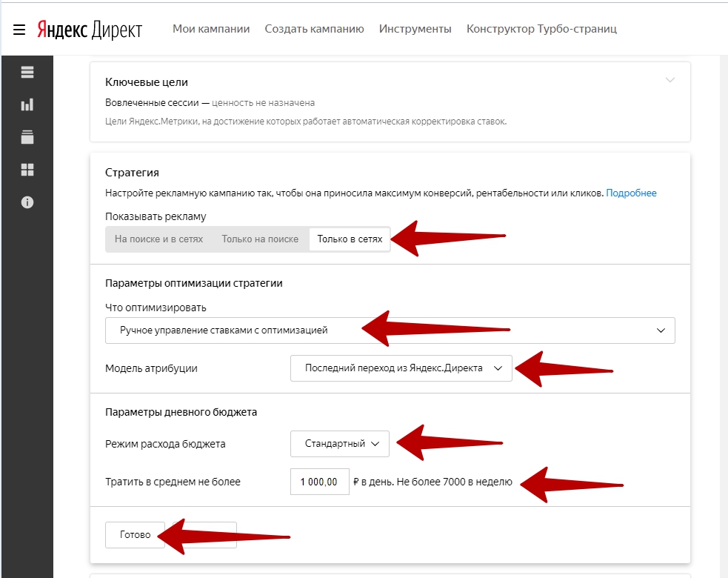Image resolution: width=728 pixels, height=578 pixels.
Task: Select 'На поиске и в сетях' option
Action: pyautogui.click(x=158, y=239)
